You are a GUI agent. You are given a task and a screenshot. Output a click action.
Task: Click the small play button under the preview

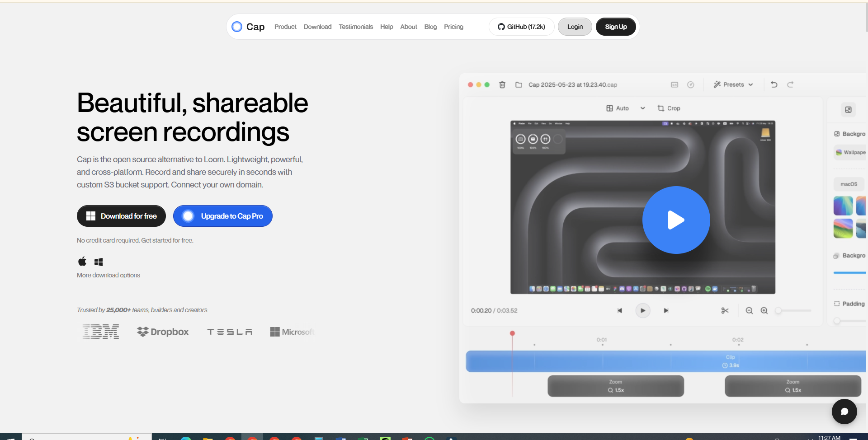point(642,310)
